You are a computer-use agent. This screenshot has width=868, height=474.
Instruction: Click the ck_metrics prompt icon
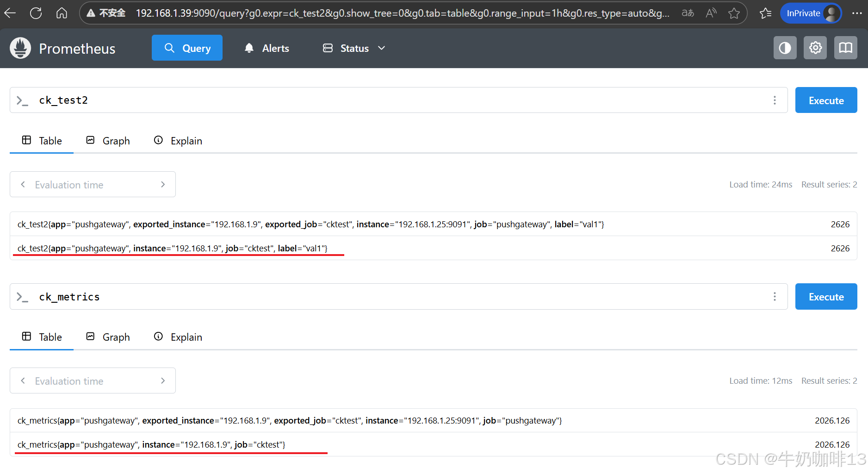[x=22, y=297]
